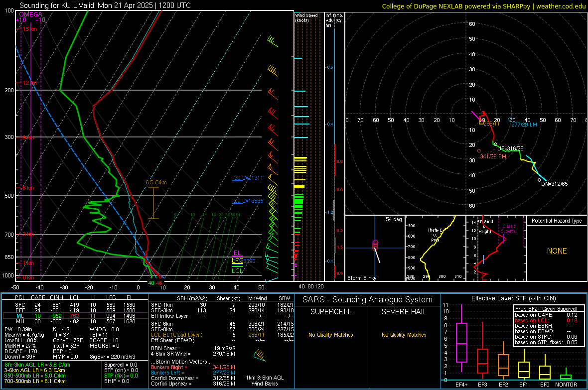The width and height of the screenshot is (588, 390).
Task: Click the '341/26 RM' hodograph label
Action: [493, 156]
